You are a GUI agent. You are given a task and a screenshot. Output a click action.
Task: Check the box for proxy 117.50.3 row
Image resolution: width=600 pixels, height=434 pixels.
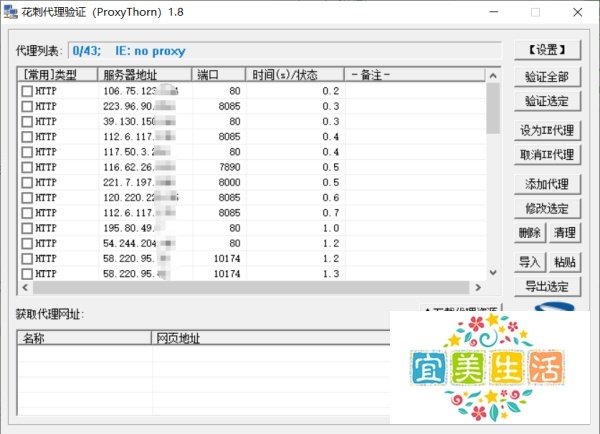tap(27, 152)
